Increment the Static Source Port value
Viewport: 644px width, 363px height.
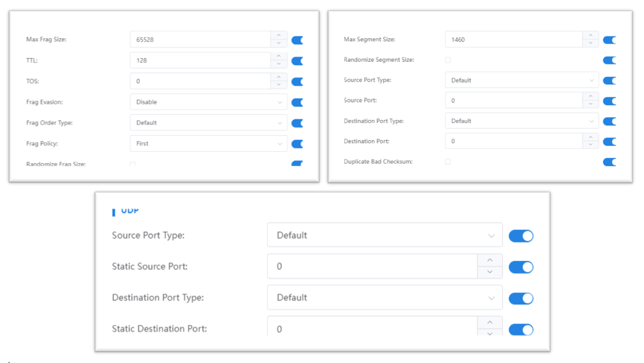tap(490, 260)
